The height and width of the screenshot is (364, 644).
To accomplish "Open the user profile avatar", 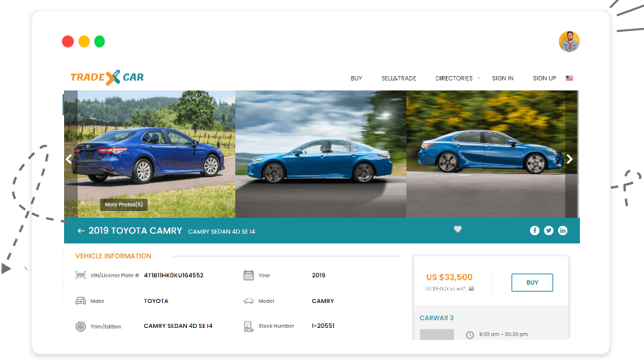I will click(x=569, y=41).
